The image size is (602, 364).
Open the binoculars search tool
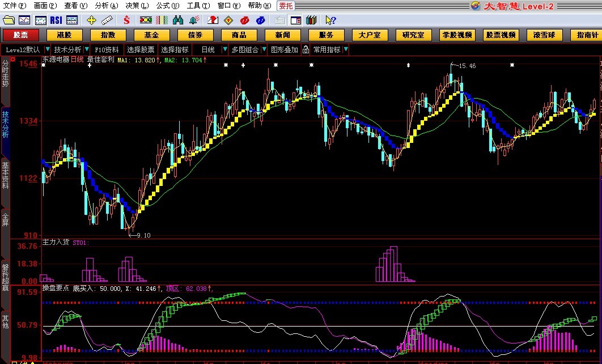click(x=178, y=20)
